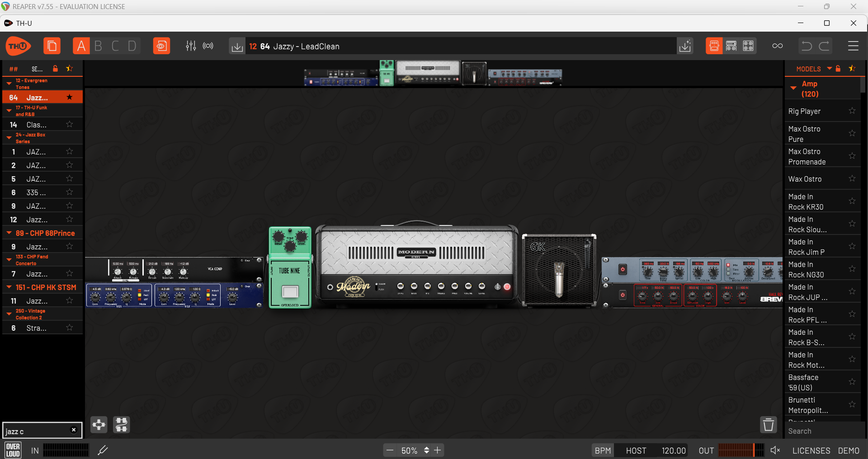Select sound slot A
The width and height of the screenshot is (868, 459).
[x=81, y=46]
